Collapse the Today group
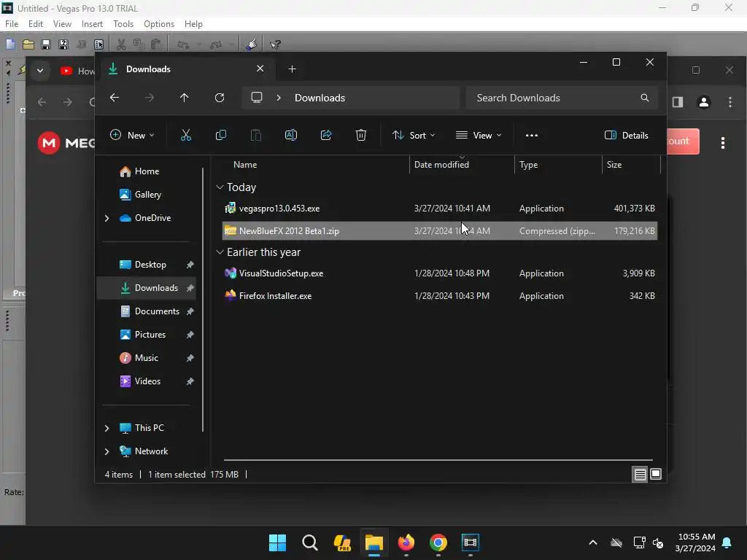This screenshot has height=560, width=747. [220, 187]
